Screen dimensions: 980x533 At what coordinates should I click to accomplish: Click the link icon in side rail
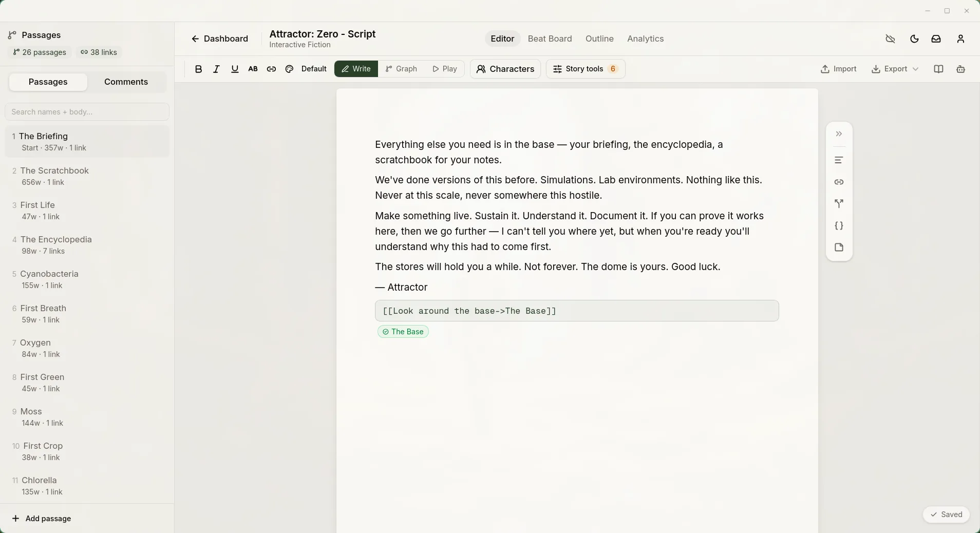[x=839, y=182]
